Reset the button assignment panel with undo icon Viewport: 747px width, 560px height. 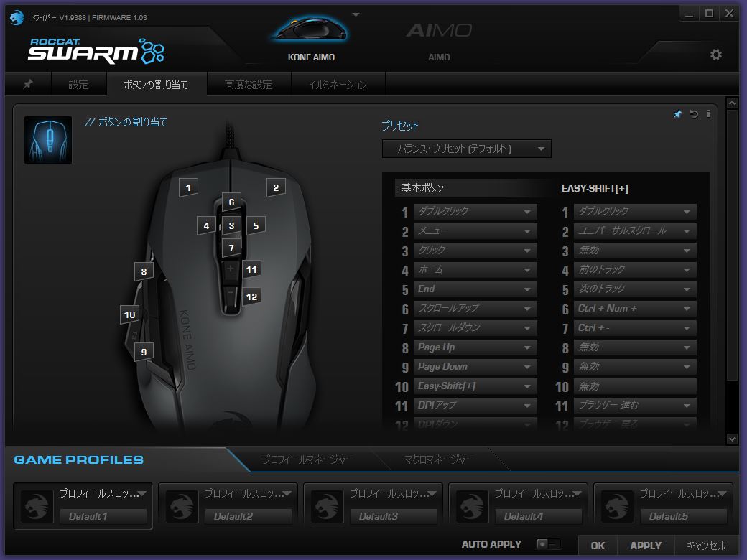click(694, 114)
